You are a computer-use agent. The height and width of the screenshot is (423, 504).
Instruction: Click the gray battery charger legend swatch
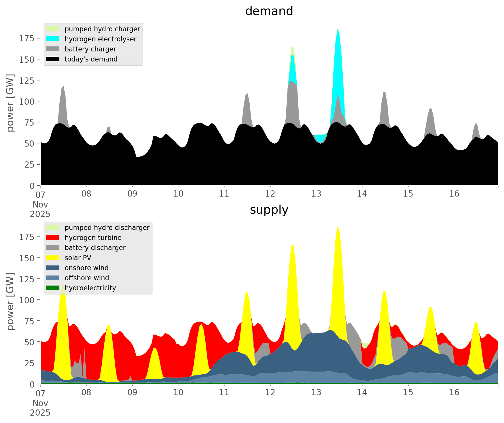tap(53, 49)
